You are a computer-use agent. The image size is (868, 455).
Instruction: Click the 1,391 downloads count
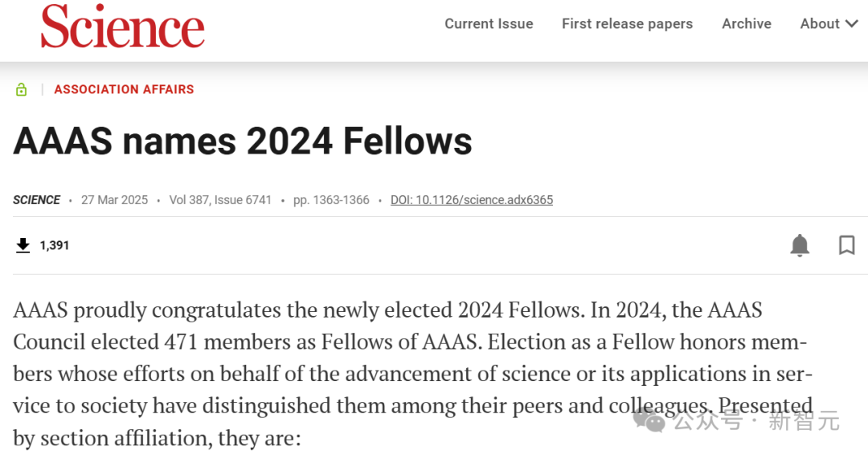(55, 245)
